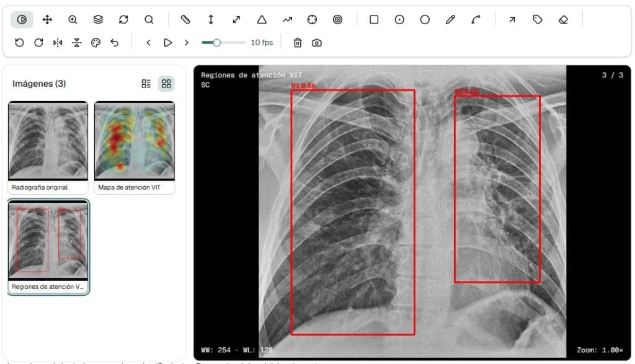635x364 pixels.
Task: Select the crosshair probe tool
Action: click(313, 19)
